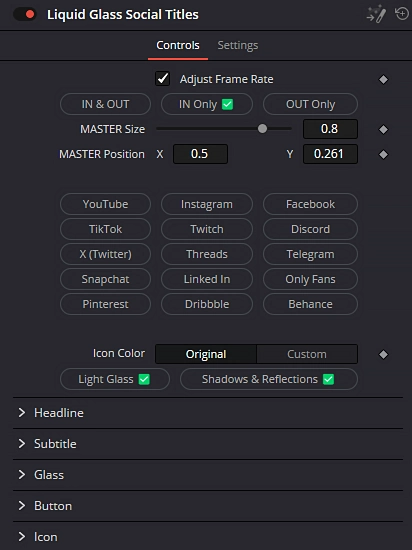The image size is (412, 550).
Task: Add keyframe for Adjust Frame Rate
Action: tap(383, 80)
